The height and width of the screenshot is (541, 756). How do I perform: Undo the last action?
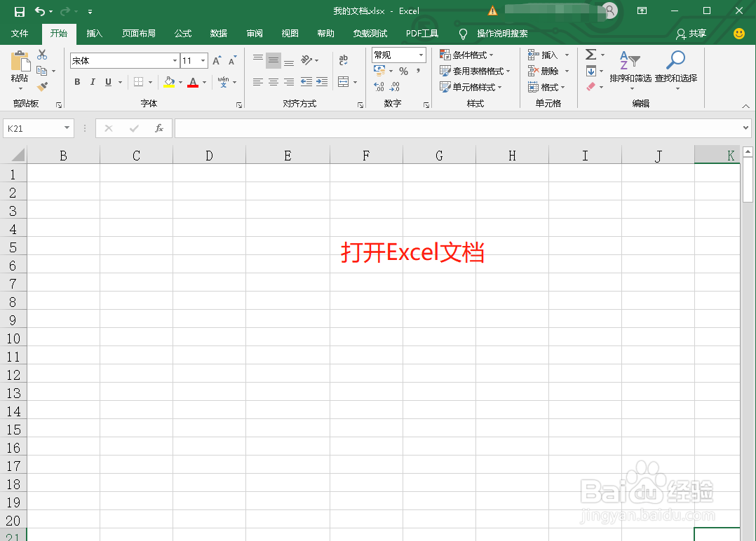[40, 11]
